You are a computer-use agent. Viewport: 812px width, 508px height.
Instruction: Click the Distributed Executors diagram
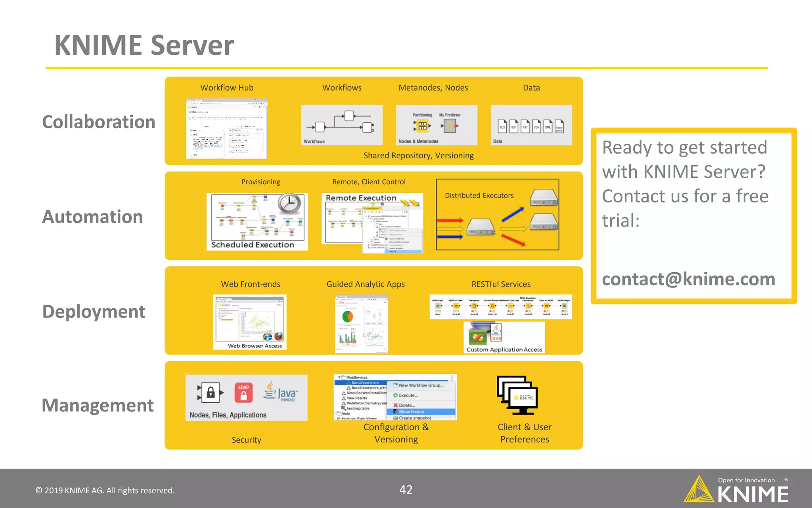point(497,215)
